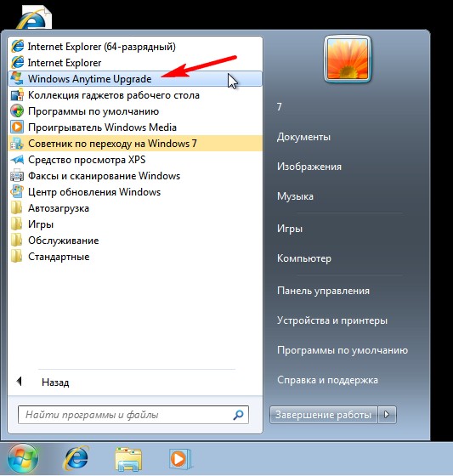
Task: Click the Стандартные folder icon
Action: (x=17, y=257)
